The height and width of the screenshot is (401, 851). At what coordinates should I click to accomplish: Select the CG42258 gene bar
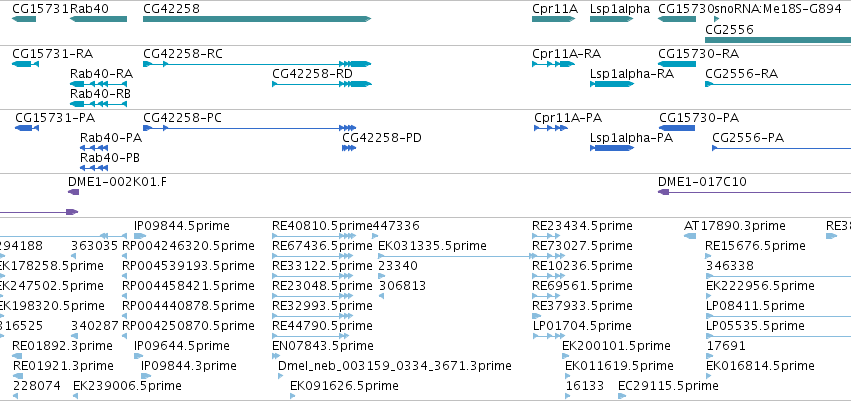257,19
